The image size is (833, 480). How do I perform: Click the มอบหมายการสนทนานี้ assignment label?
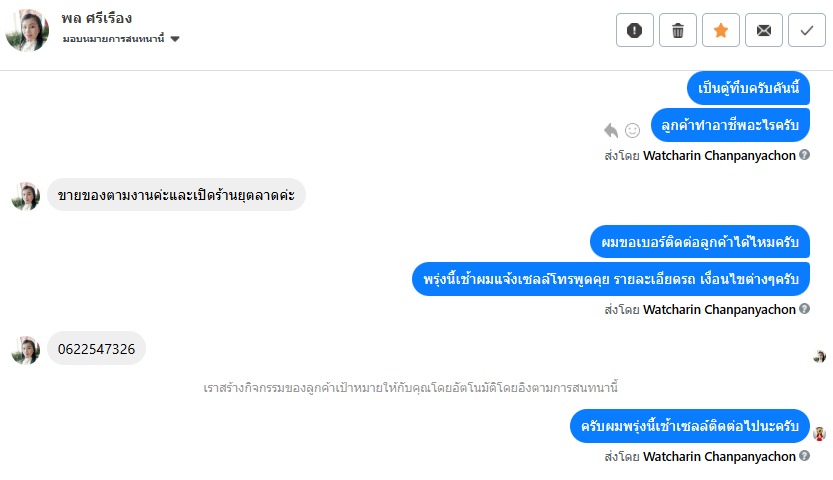[x=113, y=39]
